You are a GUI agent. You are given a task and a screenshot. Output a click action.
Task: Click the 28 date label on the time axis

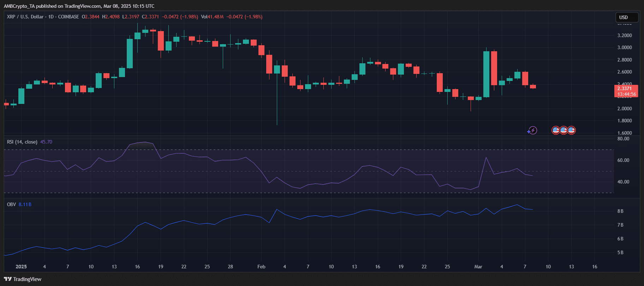pos(230,267)
